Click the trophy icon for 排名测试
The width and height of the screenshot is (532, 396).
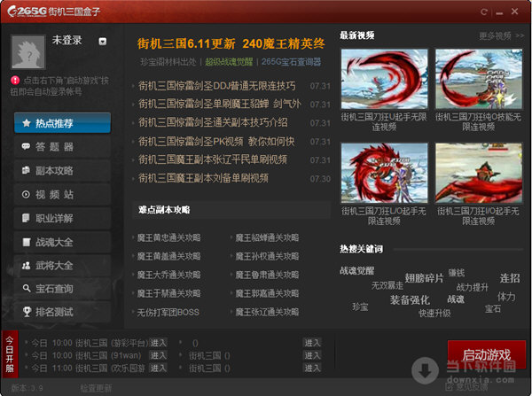(27, 312)
